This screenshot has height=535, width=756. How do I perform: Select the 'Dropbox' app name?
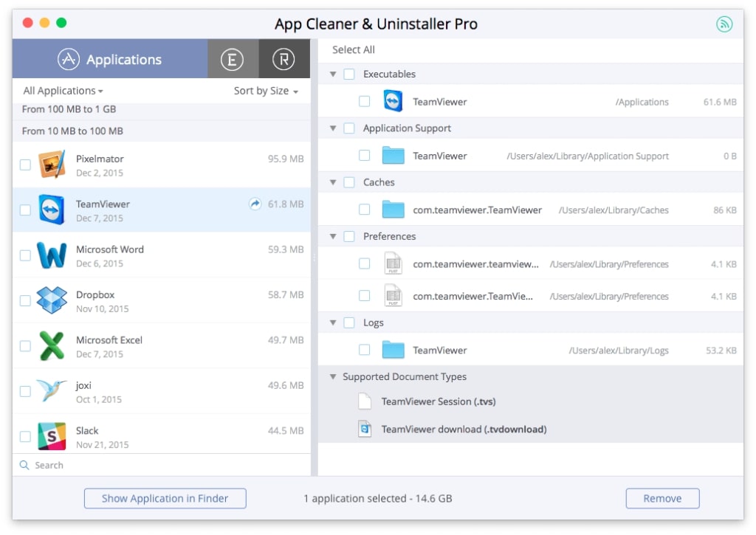(95, 294)
